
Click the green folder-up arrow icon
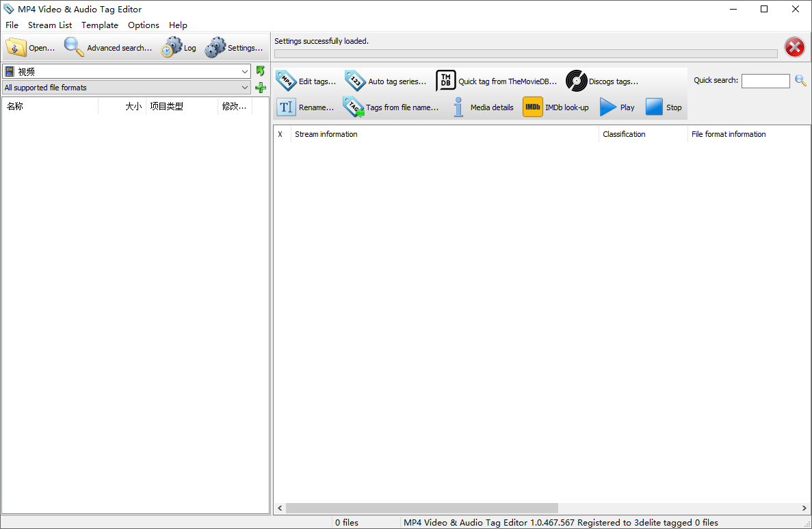(x=261, y=71)
